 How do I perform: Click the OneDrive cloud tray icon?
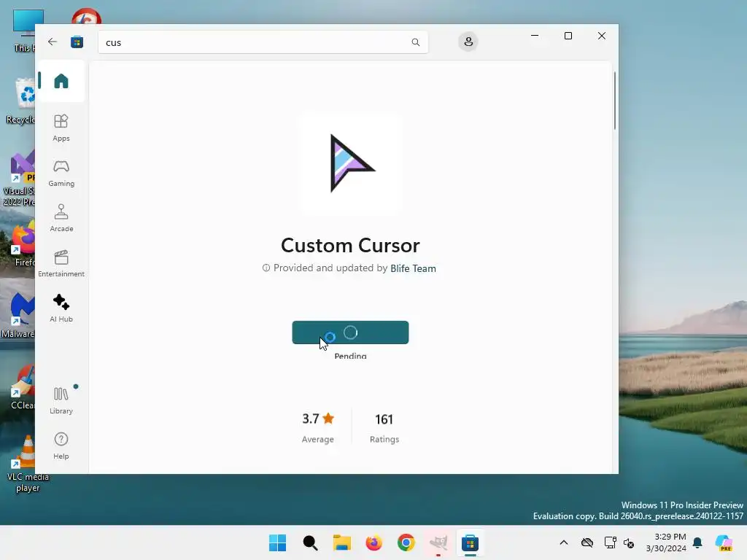(x=587, y=542)
